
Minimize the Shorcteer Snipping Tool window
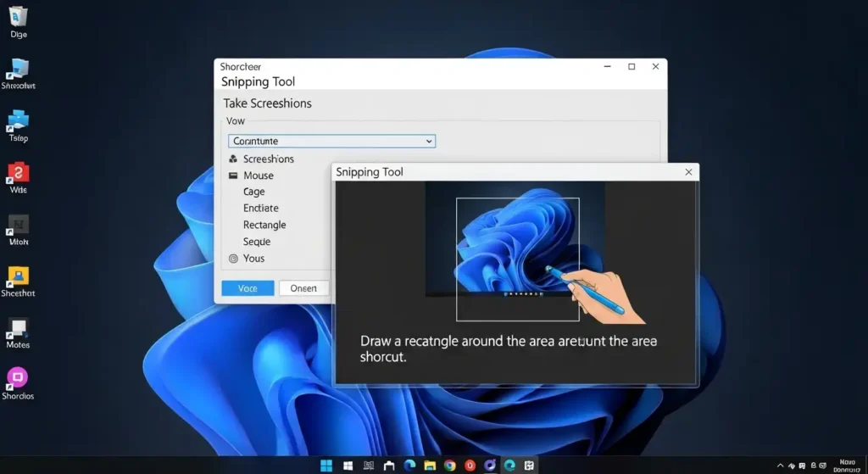coord(607,66)
